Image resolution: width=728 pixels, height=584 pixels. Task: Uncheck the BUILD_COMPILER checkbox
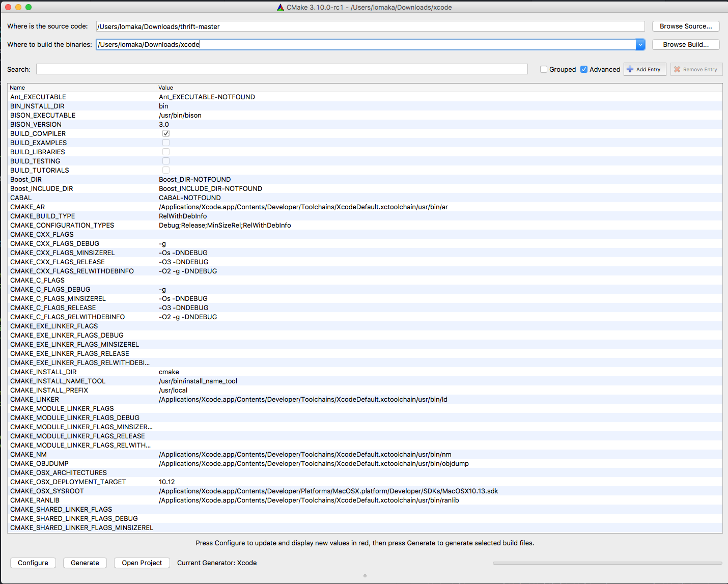[166, 133]
